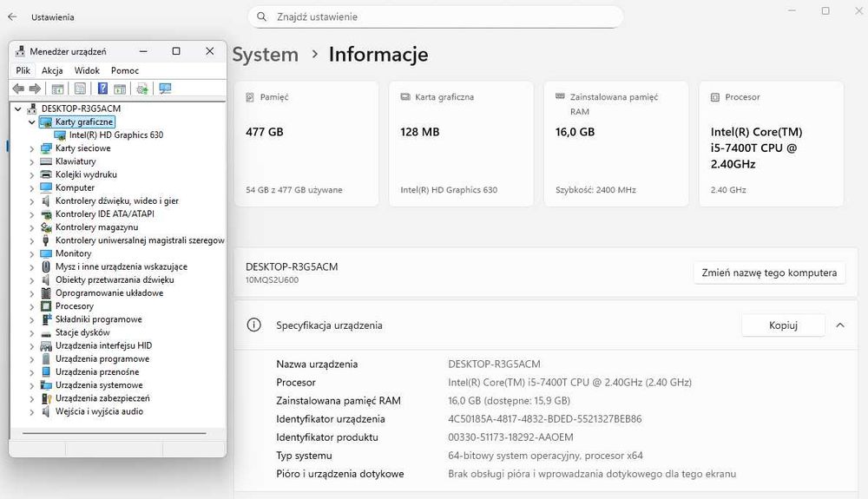Open the Pamięć 477 GB card
This screenshot has height=499, width=868.
click(x=306, y=144)
